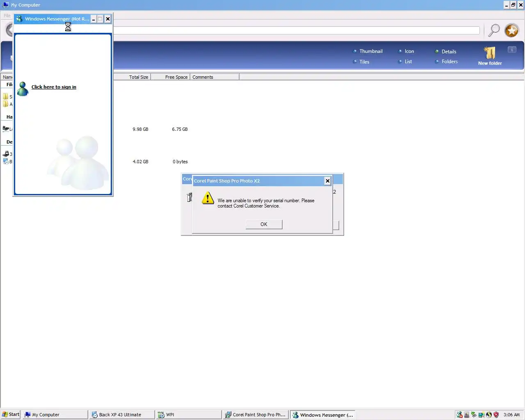Click the yellow warning icon in the dialog
The height and width of the screenshot is (420, 525).
(208, 199)
